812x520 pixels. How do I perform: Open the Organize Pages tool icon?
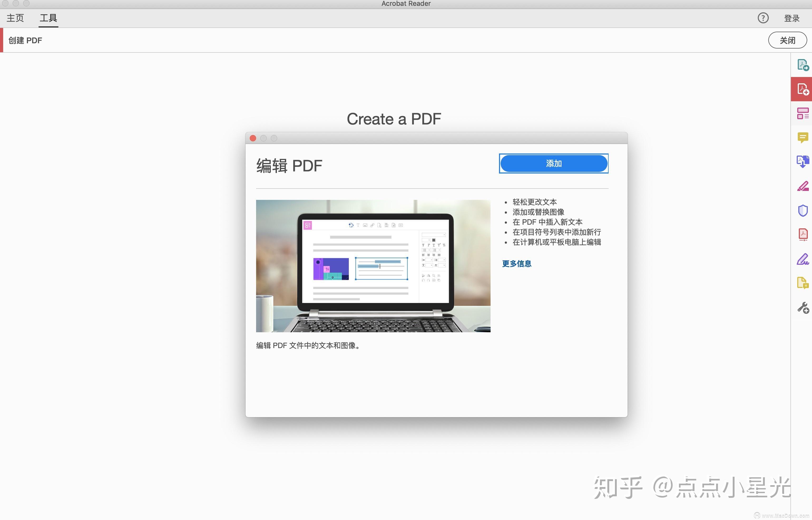tap(803, 113)
